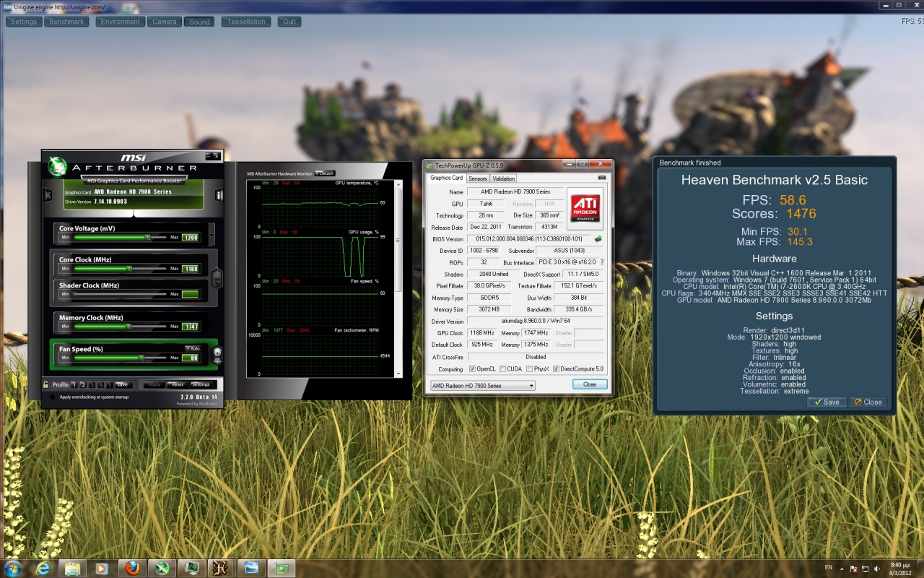
Task: Open Settings in MSI Afterburner
Action: coord(201,384)
